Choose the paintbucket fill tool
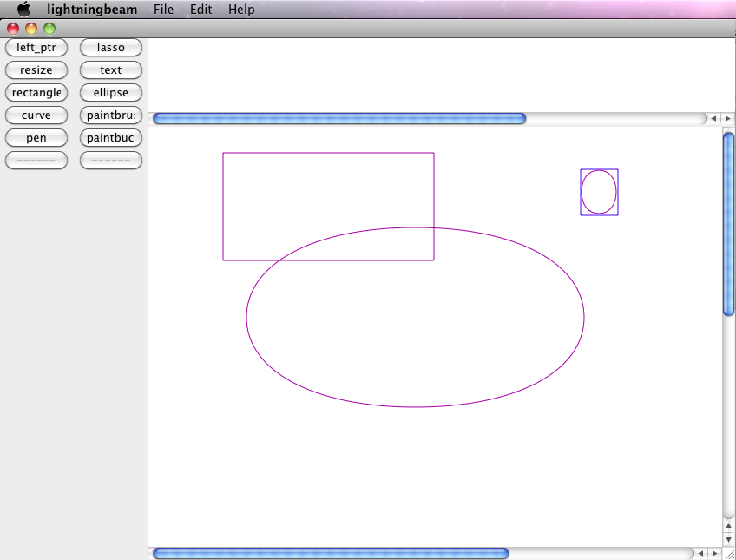The height and width of the screenshot is (560, 736). pyautogui.click(x=111, y=138)
